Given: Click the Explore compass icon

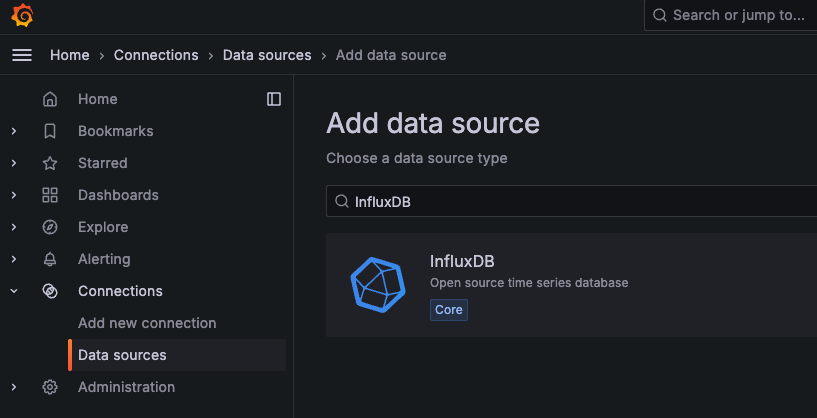Looking at the screenshot, I should 50,227.
